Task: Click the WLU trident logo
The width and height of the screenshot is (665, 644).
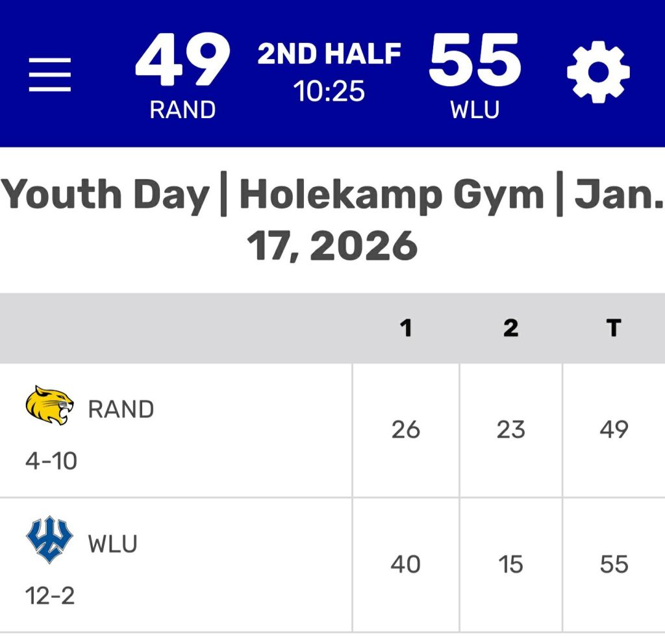Action: click(x=49, y=539)
